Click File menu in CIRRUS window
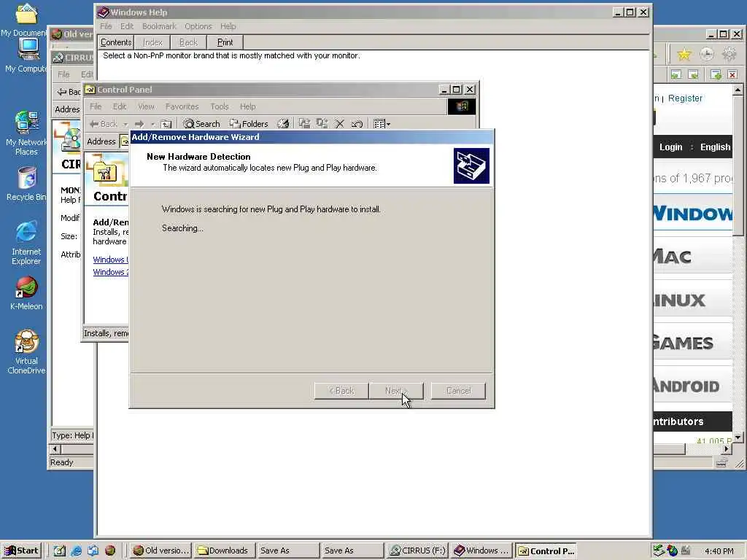 [63, 74]
